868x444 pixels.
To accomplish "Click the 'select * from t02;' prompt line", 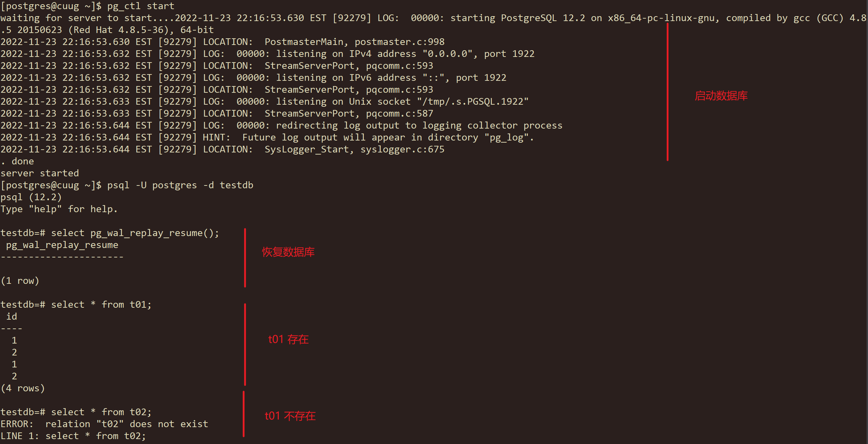I will (x=76, y=412).
